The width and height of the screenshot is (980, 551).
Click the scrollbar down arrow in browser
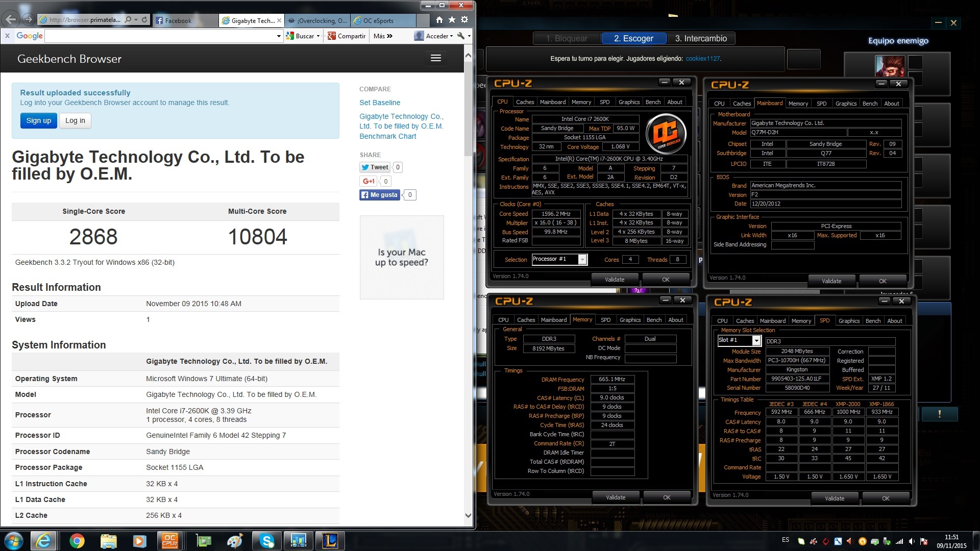pyautogui.click(x=468, y=515)
